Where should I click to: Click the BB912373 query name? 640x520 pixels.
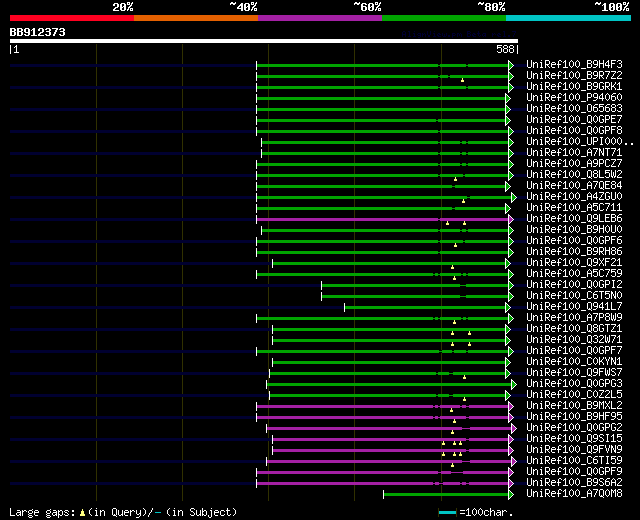pyautogui.click(x=38, y=32)
